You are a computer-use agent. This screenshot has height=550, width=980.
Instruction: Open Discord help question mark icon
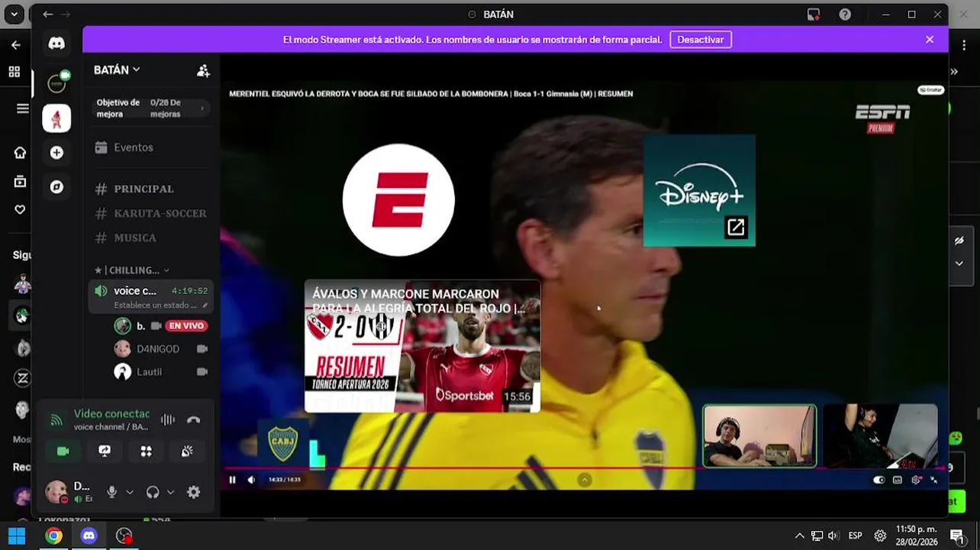tap(845, 15)
